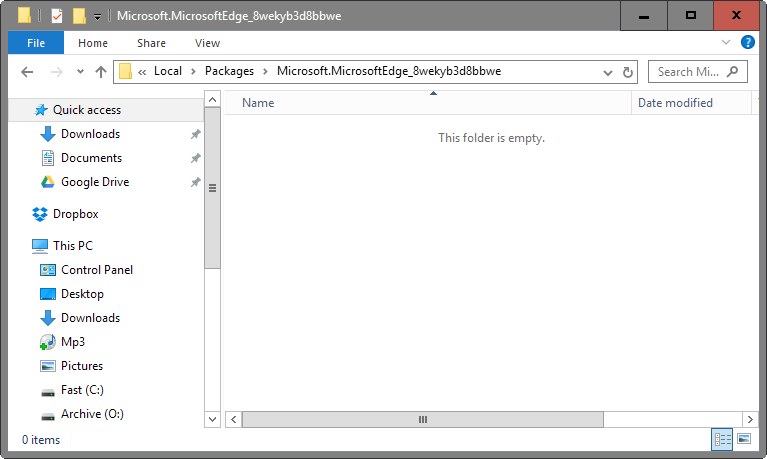767x459 pixels.
Task: Open the Home ribbon tab
Action: tap(92, 43)
